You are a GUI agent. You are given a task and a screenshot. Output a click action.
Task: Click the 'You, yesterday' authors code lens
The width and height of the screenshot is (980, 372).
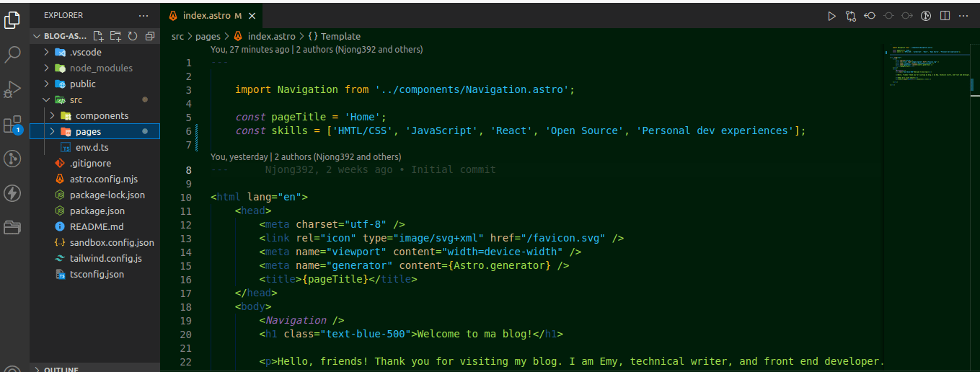pyautogui.click(x=306, y=156)
